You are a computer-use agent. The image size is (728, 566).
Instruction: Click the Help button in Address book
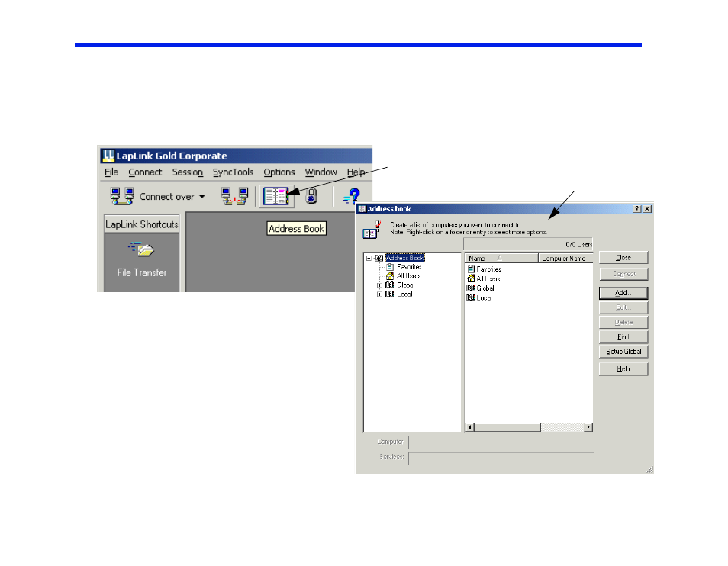point(623,369)
